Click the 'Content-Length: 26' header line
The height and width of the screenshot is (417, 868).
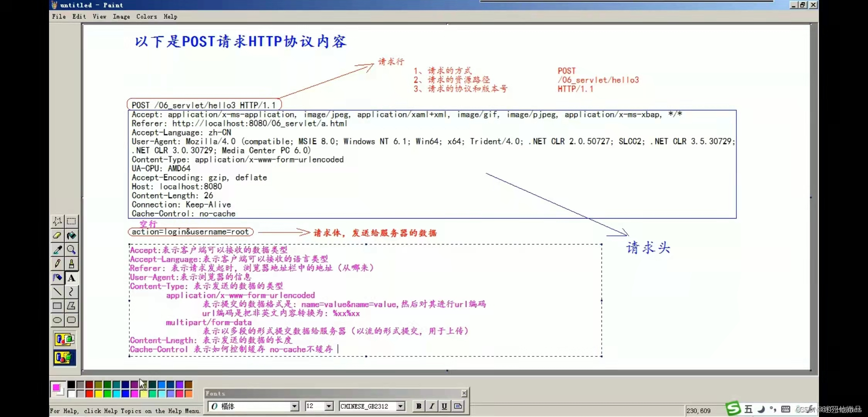click(x=172, y=195)
